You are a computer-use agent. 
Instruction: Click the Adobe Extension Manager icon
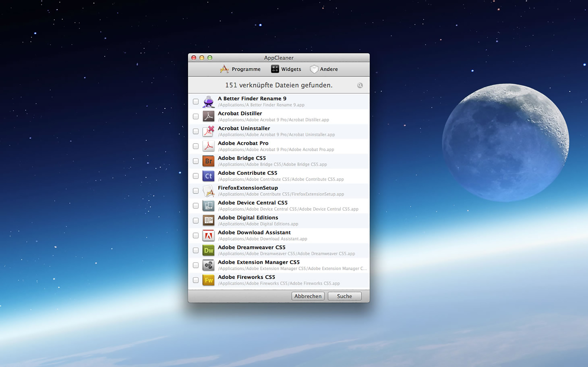click(208, 265)
